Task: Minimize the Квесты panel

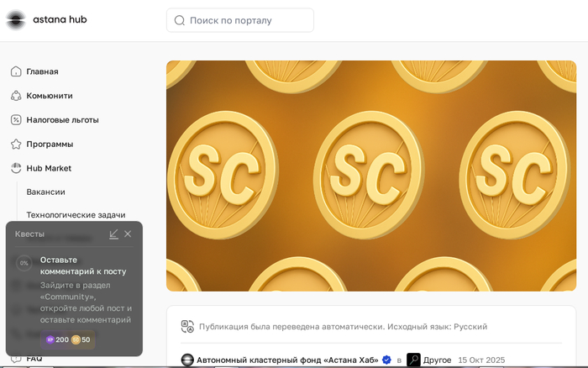Action: click(114, 234)
